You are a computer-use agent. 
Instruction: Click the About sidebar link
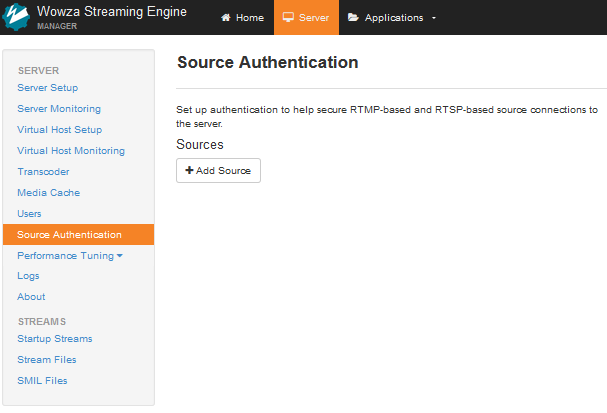point(31,297)
